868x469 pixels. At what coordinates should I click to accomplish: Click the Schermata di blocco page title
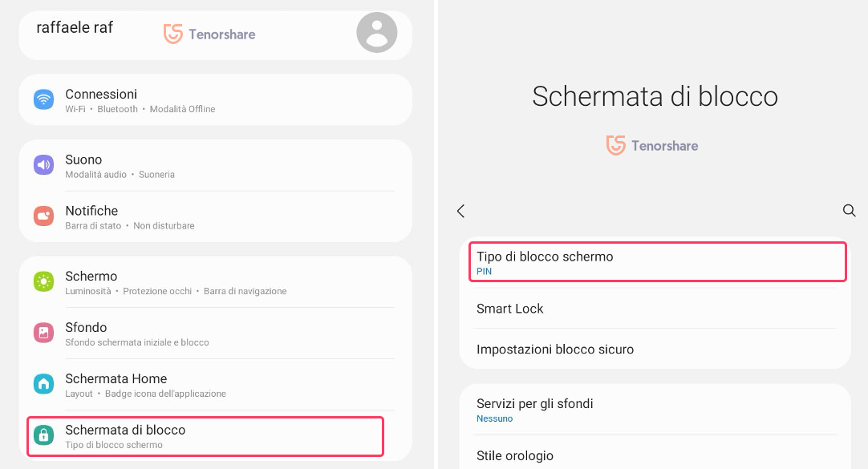tap(655, 97)
